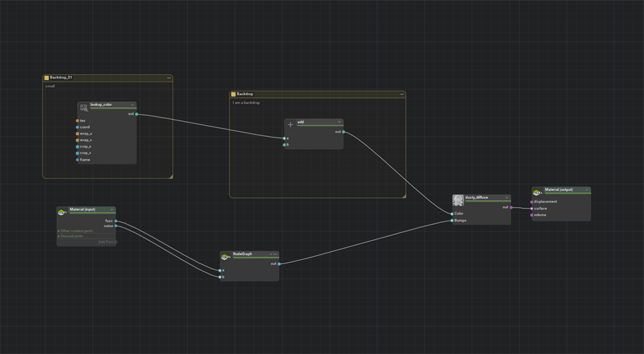This screenshot has width=644, height=354.
Task: Open the Backdrop_01 three-dot options menu
Action: (x=169, y=78)
